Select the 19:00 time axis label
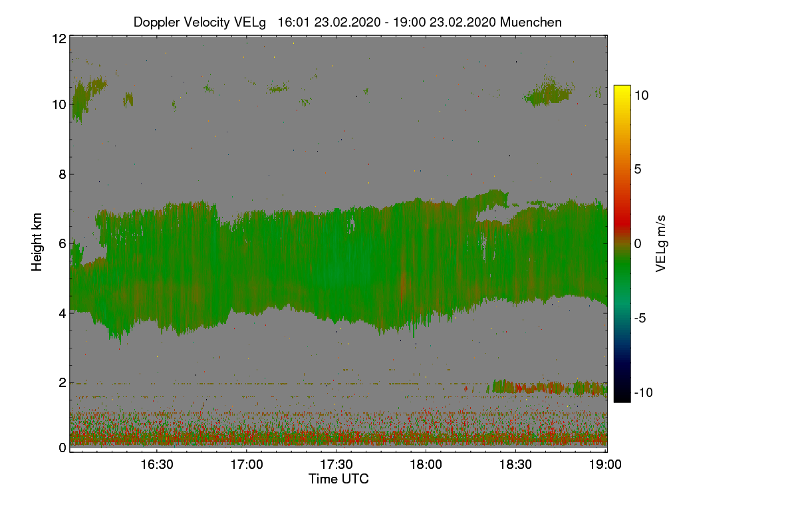Image resolution: width=798 pixels, height=532 pixels. pyautogui.click(x=605, y=464)
